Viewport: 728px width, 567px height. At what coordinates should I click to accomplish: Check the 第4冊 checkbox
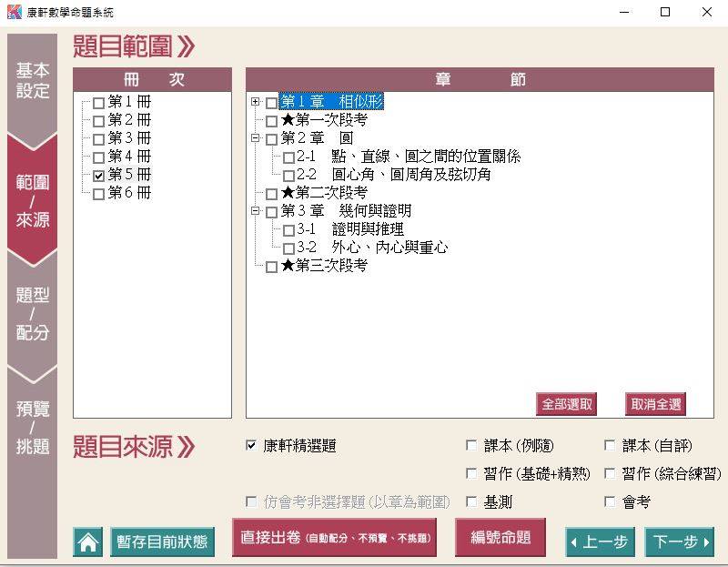(x=98, y=157)
